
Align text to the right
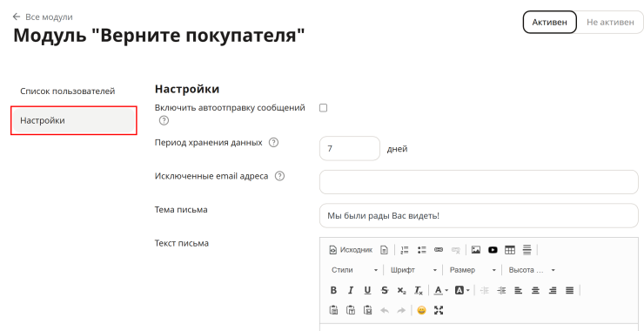(553, 290)
